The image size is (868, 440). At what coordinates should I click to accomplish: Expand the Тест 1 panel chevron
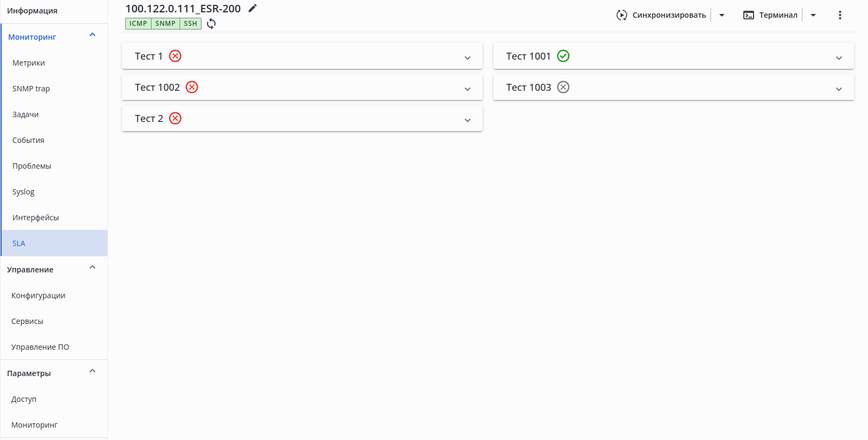click(468, 58)
